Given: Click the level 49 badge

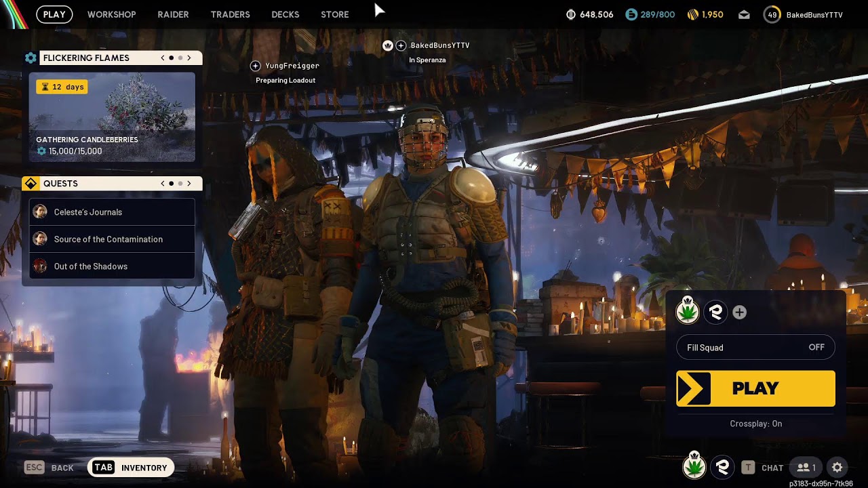Looking at the screenshot, I should click(x=772, y=14).
